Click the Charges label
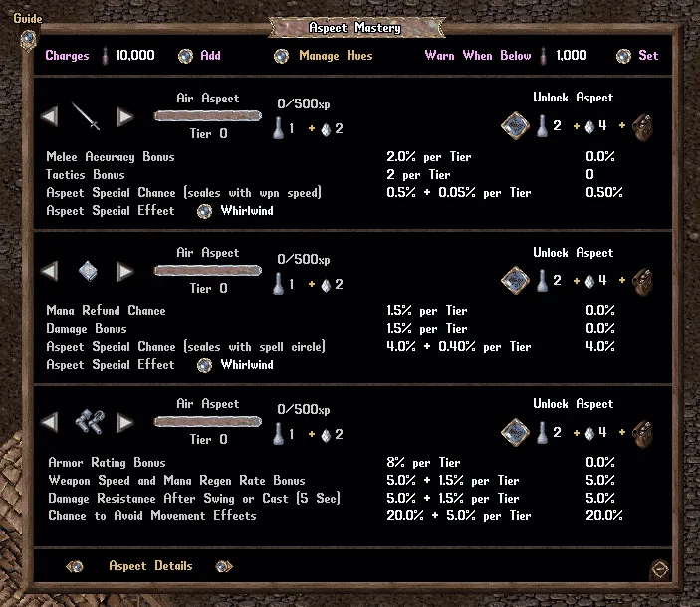The image size is (700, 607). [x=67, y=56]
